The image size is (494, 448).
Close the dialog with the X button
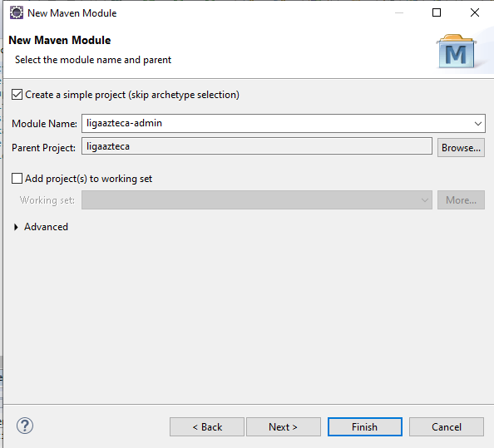coord(475,12)
